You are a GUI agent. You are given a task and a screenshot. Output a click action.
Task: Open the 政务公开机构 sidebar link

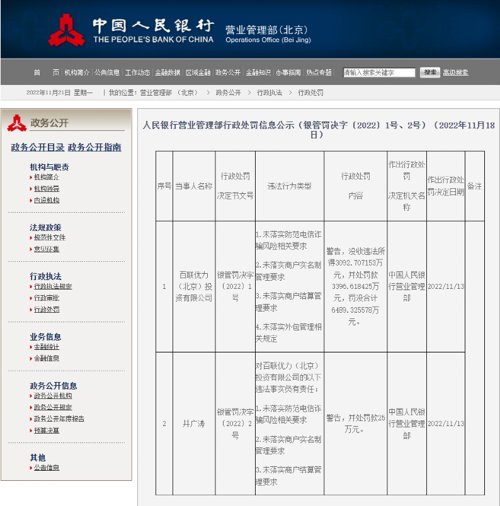[53, 396]
